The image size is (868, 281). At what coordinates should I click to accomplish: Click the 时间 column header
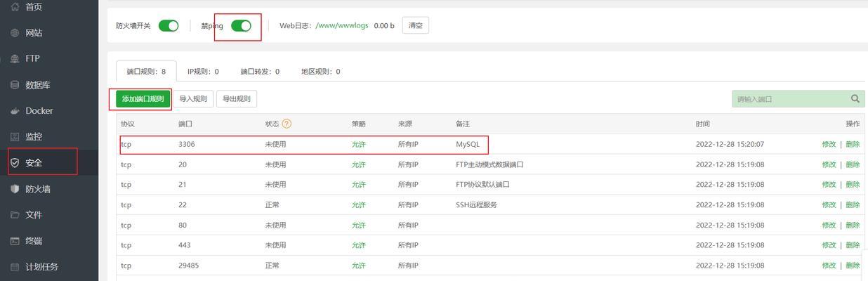(703, 124)
